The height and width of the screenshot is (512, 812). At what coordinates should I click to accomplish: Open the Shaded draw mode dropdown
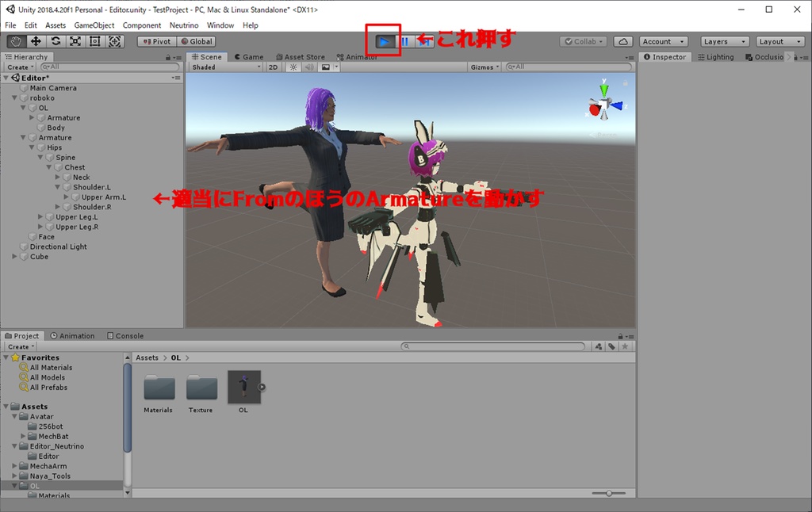click(224, 67)
